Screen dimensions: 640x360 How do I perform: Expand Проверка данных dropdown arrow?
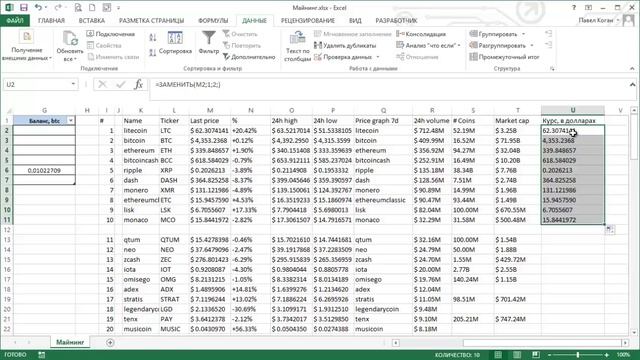click(x=378, y=57)
